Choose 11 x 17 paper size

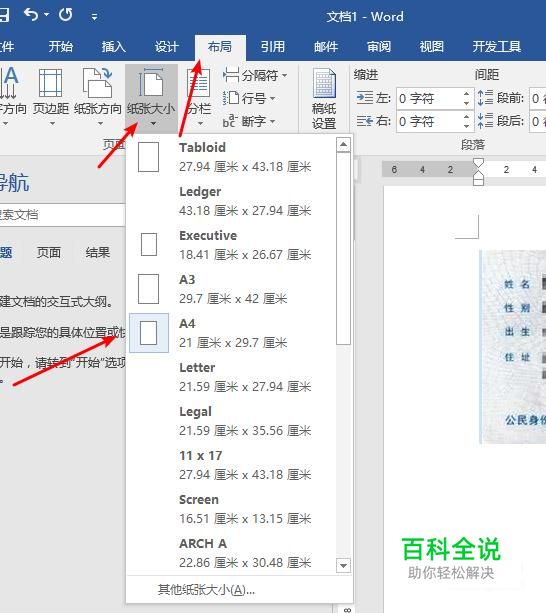pos(231,465)
